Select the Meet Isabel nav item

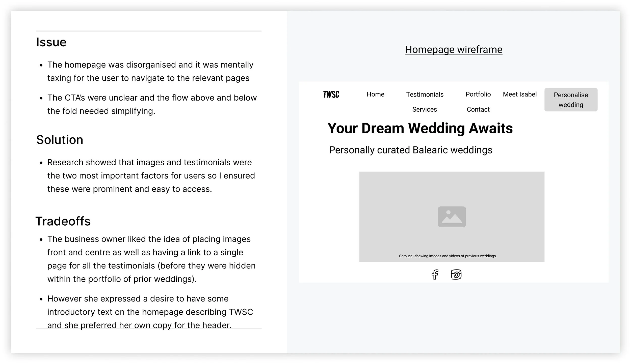click(519, 94)
